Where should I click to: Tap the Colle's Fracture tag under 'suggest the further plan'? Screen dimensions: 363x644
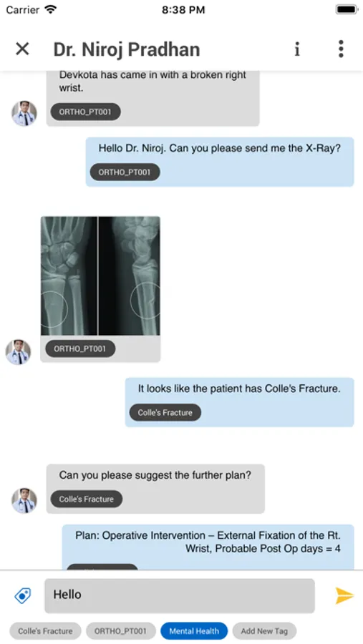87,499
